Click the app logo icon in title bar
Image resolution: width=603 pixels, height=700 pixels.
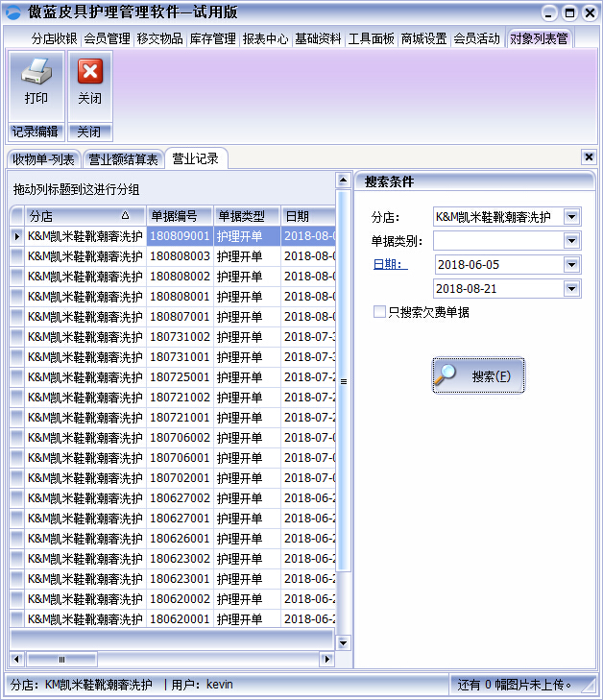pos(13,12)
